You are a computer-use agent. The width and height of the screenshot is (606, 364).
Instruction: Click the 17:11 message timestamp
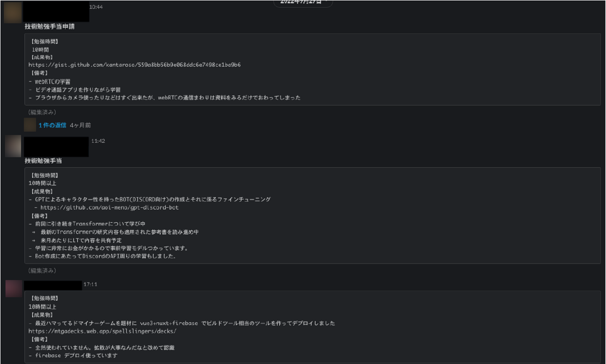(x=90, y=285)
